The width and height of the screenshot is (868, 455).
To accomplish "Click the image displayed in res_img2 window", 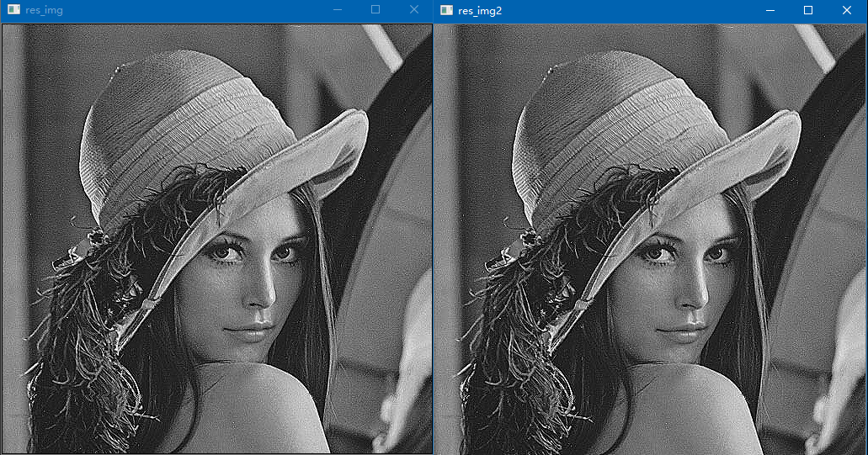I will coord(651,239).
